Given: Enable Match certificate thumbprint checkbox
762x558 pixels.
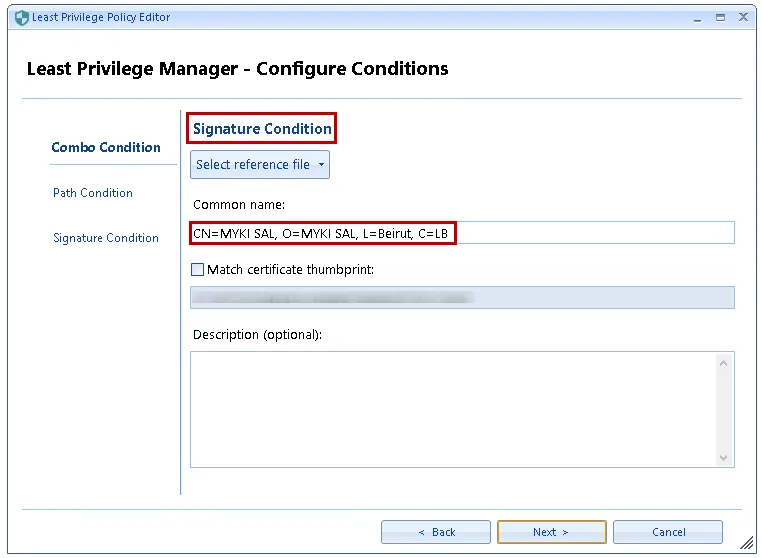Looking at the screenshot, I should click(x=198, y=269).
